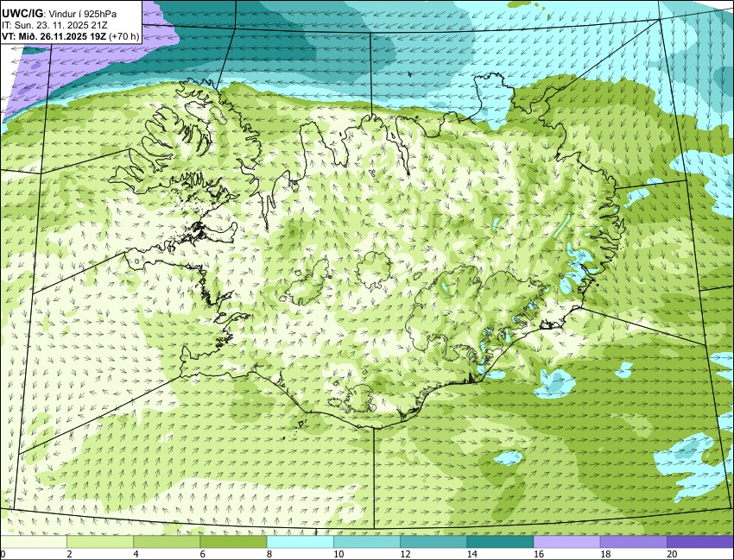Click the legend value '6'
The height and width of the screenshot is (560, 734).
pyautogui.click(x=203, y=554)
